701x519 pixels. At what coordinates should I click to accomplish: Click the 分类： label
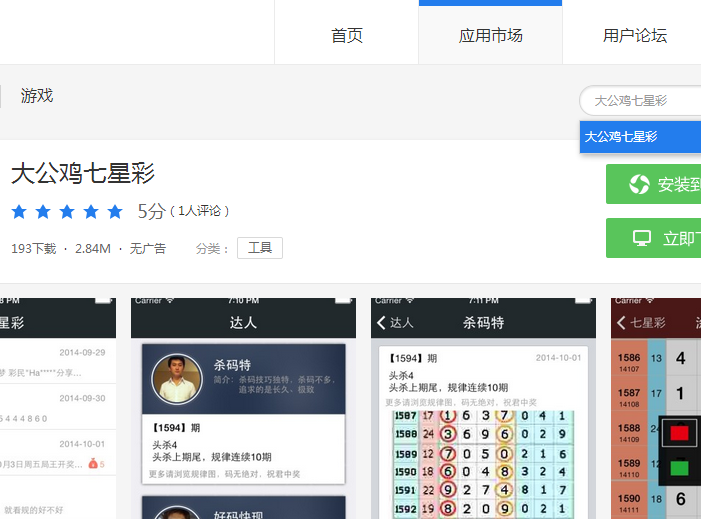click(x=212, y=249)
